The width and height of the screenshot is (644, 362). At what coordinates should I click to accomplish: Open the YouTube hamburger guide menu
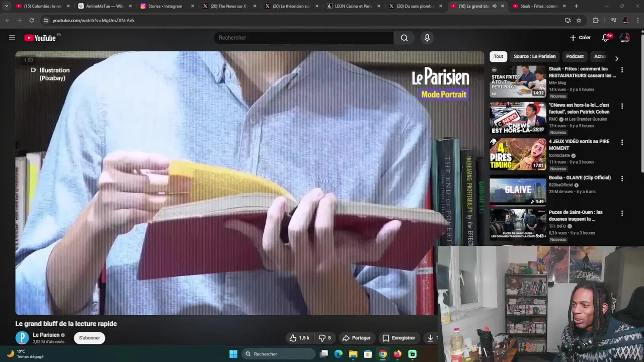[12, 38]
